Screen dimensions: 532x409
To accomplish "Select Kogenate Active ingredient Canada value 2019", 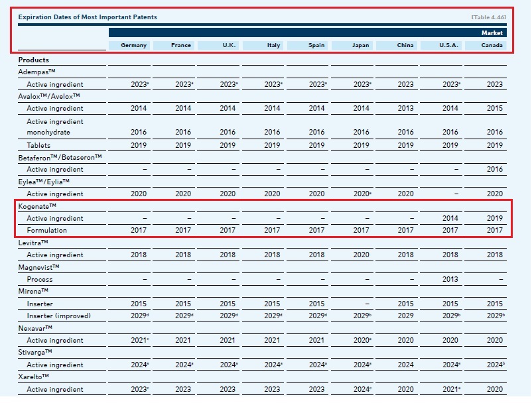I will [495, 218].
